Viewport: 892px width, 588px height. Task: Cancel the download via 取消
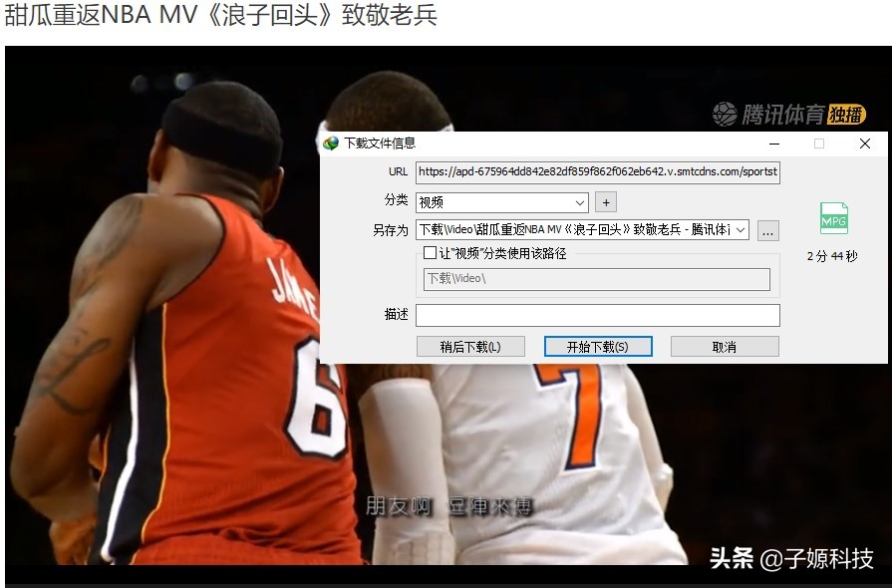pyautogui.click(x=724, y=346)
